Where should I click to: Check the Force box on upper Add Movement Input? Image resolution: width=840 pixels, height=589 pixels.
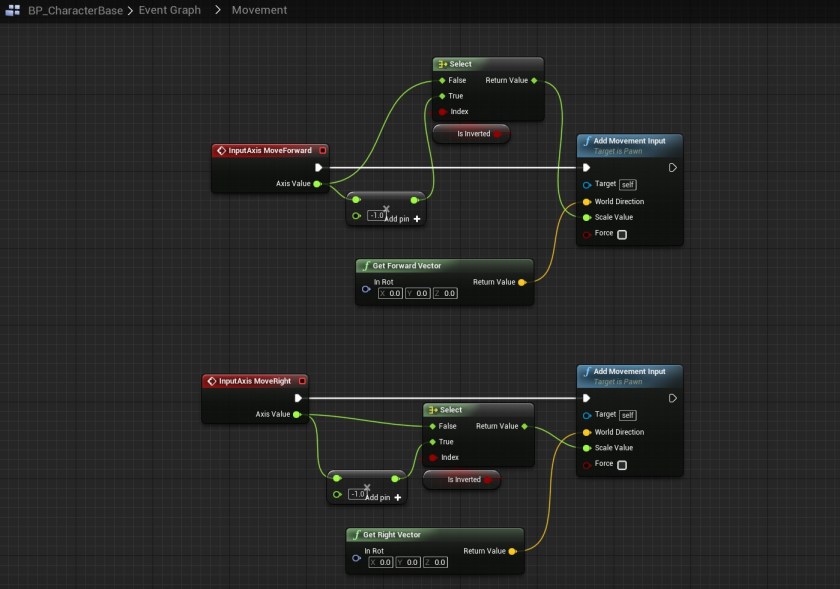tap(622, 234)
